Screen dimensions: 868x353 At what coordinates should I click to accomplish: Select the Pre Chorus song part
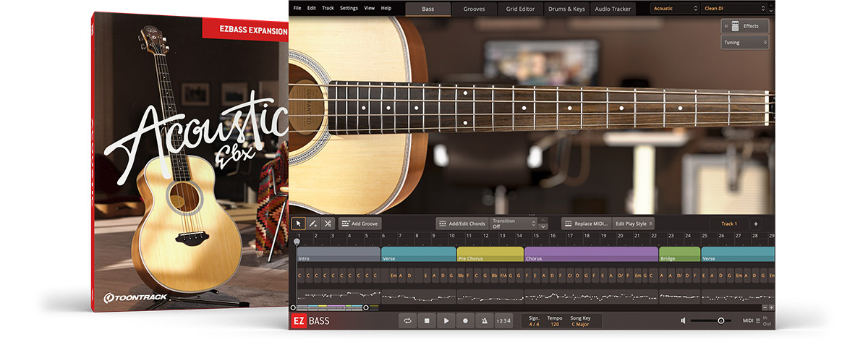point(490,254)
